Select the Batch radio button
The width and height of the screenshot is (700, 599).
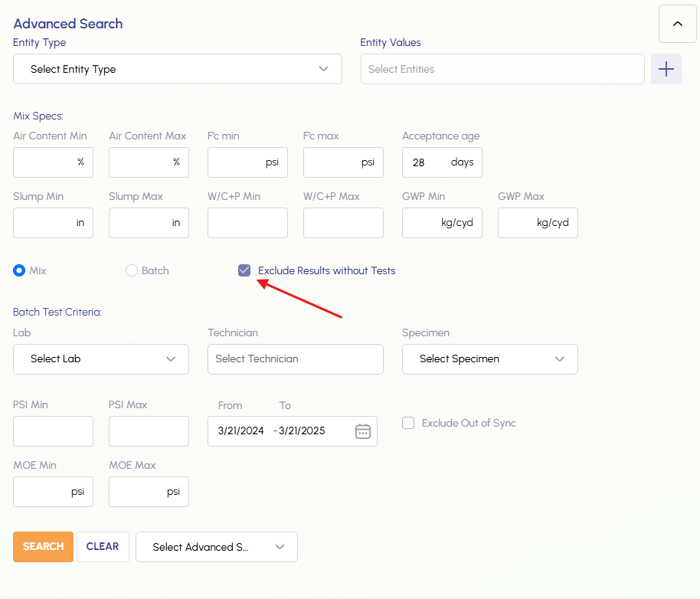tap(131, 271)
